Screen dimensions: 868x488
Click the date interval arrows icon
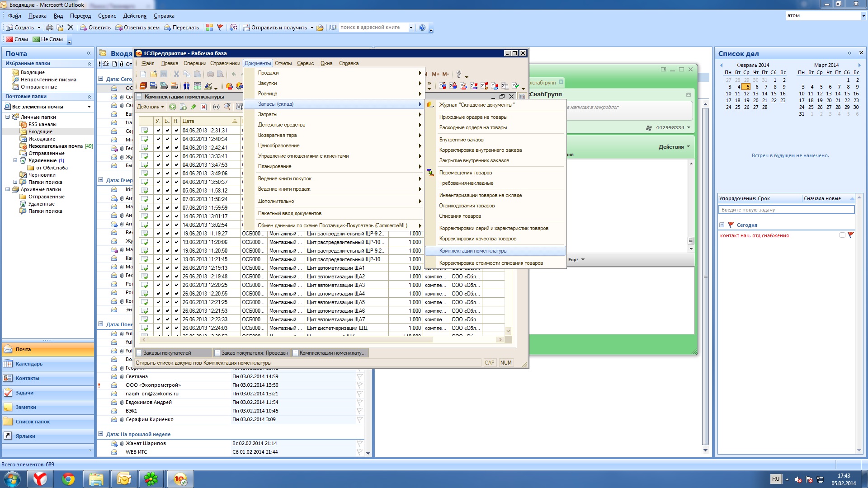[x=216, y=107]
